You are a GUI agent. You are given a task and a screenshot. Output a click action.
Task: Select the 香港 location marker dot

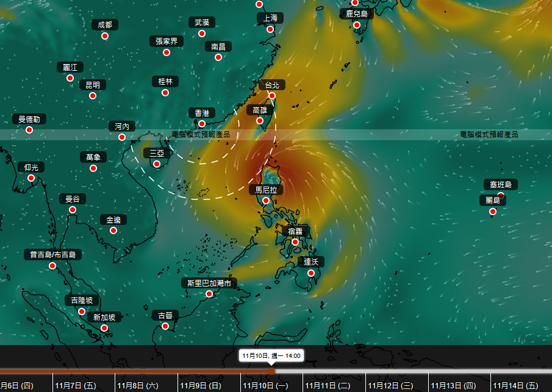tap(202, 124)
